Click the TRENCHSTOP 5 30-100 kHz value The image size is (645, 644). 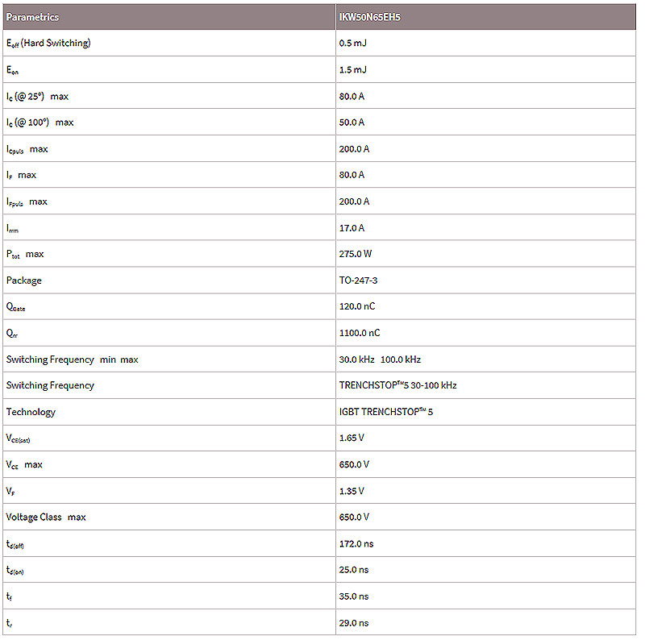398,385
